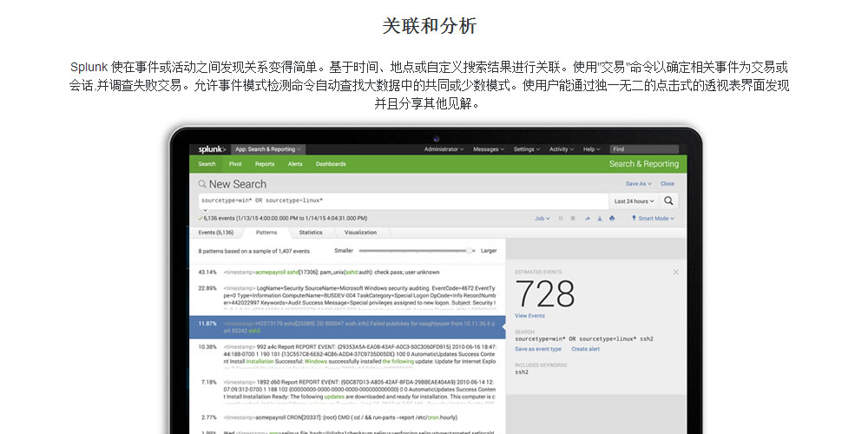Select the highlighted 11.87% pattern row

347,327
